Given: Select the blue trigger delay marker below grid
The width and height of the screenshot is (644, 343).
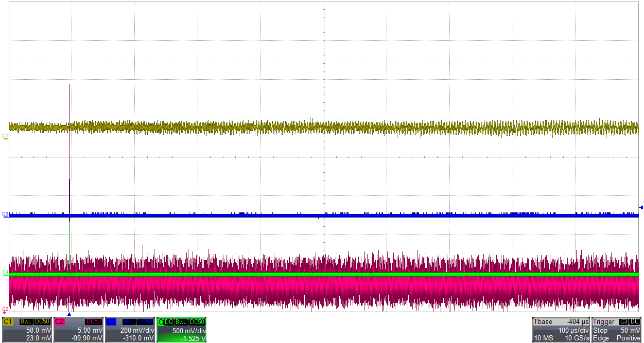Looking at the screenshot, I should [69, 314].
